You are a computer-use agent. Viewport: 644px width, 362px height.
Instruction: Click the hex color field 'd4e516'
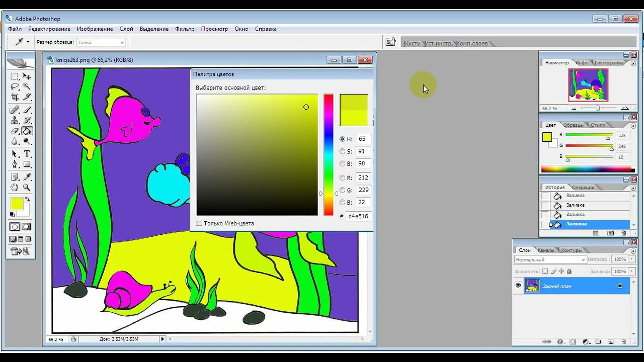[358, 216]
